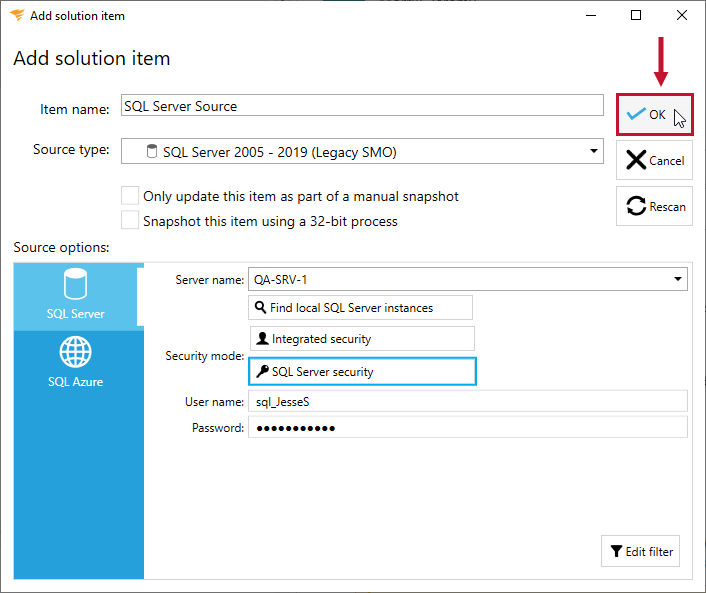
Task: Rescan the available source types
Action: click(654, 206)
